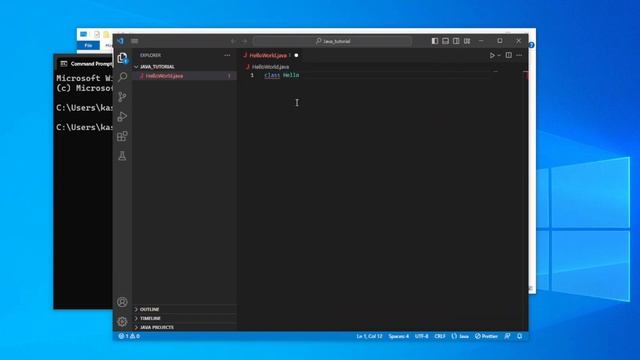Open the Explorer views and more actions ellipsis
This screenshot has width=640, height=360.
[227, 55]
